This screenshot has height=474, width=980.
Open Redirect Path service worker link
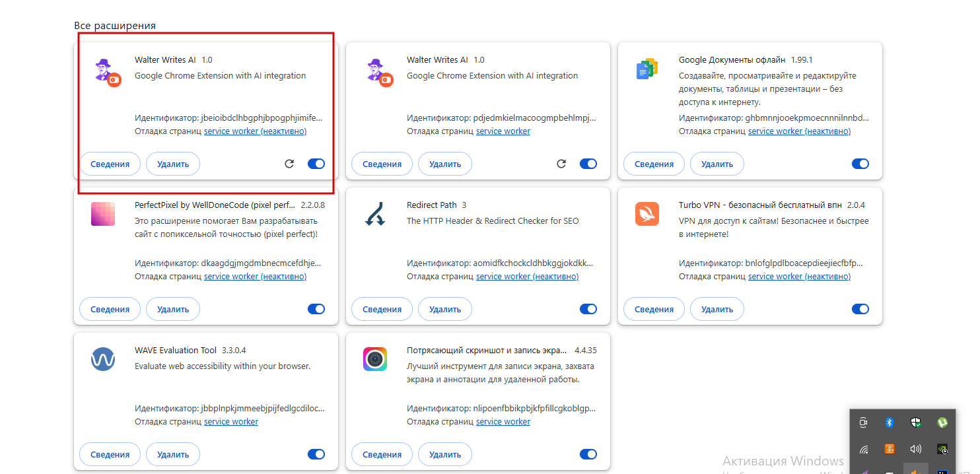527,277
